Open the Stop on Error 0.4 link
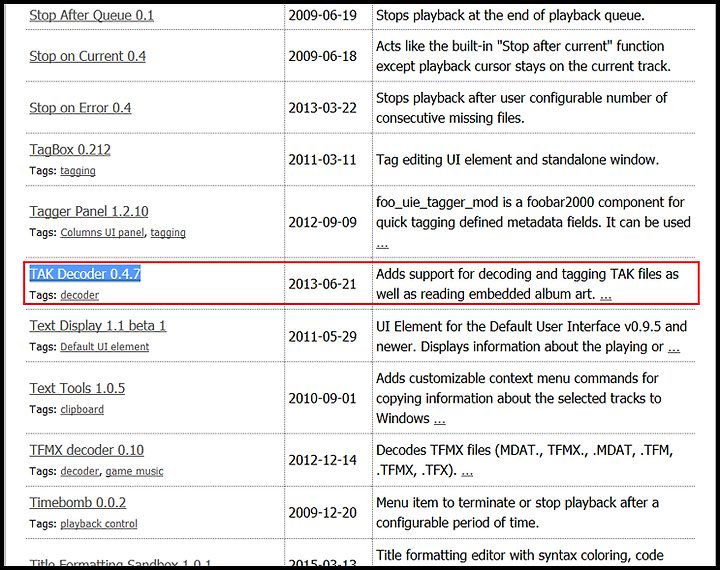The image size is (720, 570). pyautogui.click(x=80, y=108)
